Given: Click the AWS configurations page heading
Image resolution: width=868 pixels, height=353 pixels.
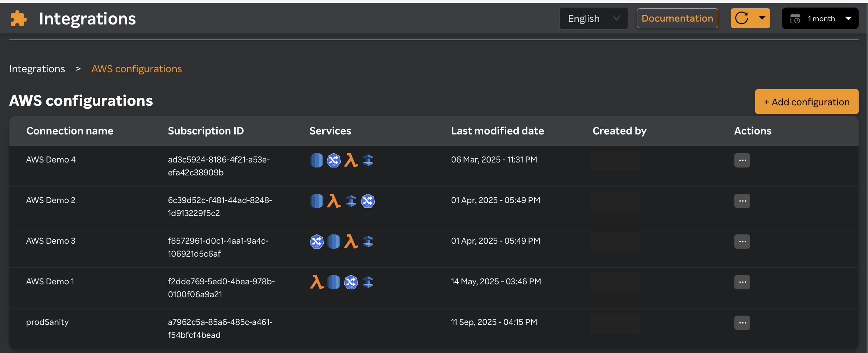Looking at the screenshot, I should pos(81,101).
